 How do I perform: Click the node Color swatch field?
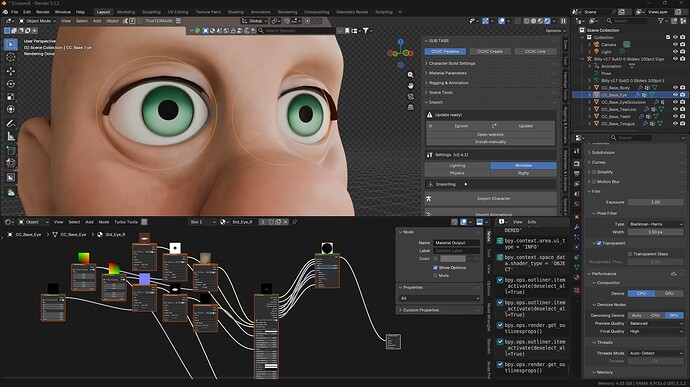pos(453,258)
